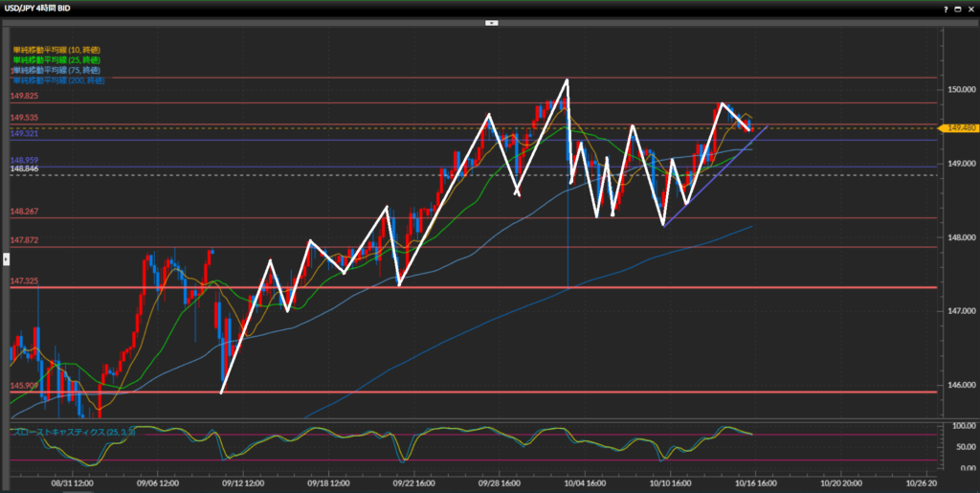980x493 pixels.
Task: Click the current price tag 149.480
Action: coord(959,127)
